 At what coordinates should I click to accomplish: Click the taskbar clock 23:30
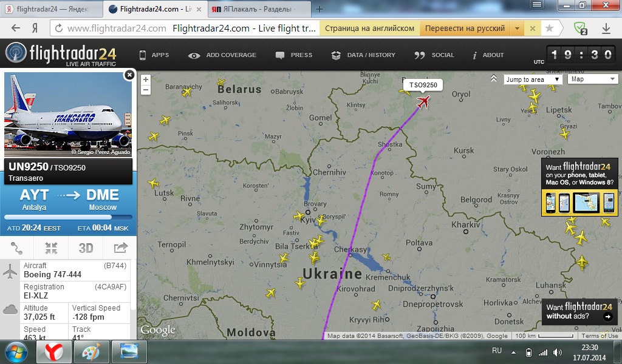point(589,348)
